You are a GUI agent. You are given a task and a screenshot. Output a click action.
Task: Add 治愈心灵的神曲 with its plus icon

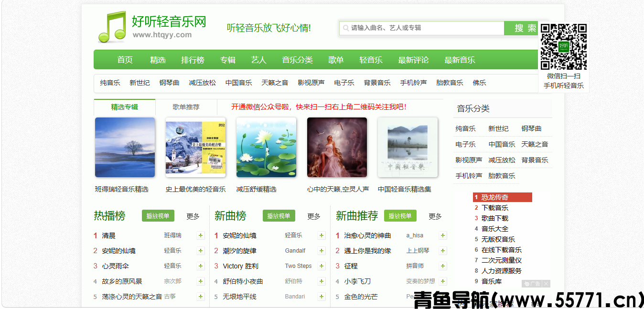coord(443,235)
